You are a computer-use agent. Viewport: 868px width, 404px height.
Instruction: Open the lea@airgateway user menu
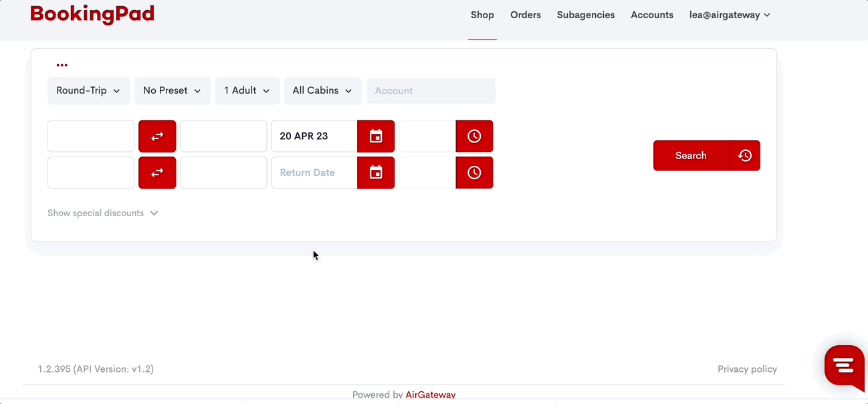730,15
